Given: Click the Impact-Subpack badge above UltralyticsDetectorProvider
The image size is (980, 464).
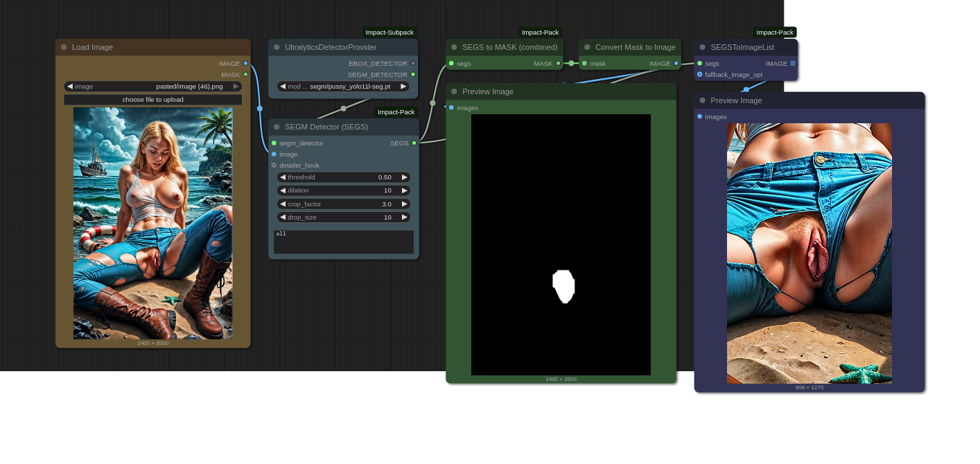Looking at the screenshot, I should (x=390, y=33).
